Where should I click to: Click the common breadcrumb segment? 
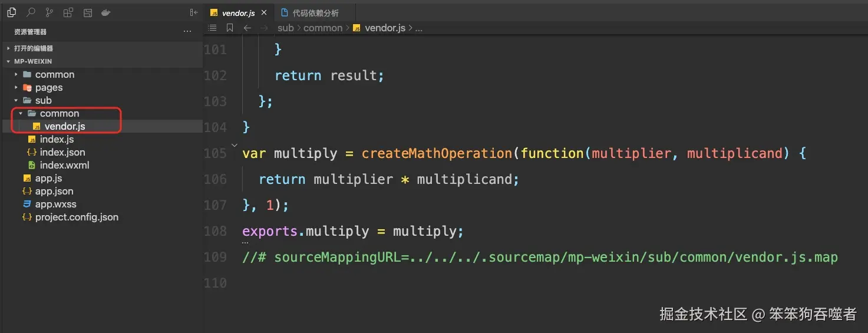point(323,28)
